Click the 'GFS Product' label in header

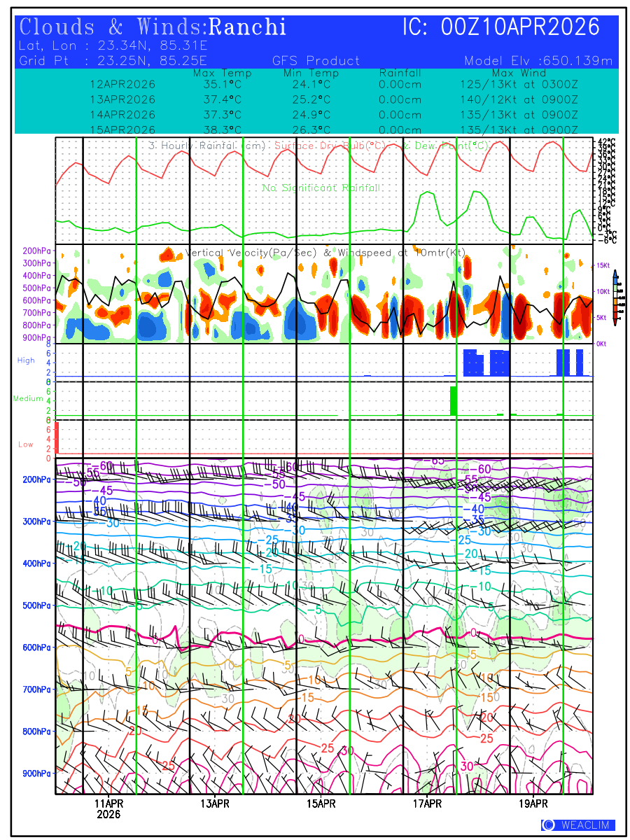coord(316,61)
